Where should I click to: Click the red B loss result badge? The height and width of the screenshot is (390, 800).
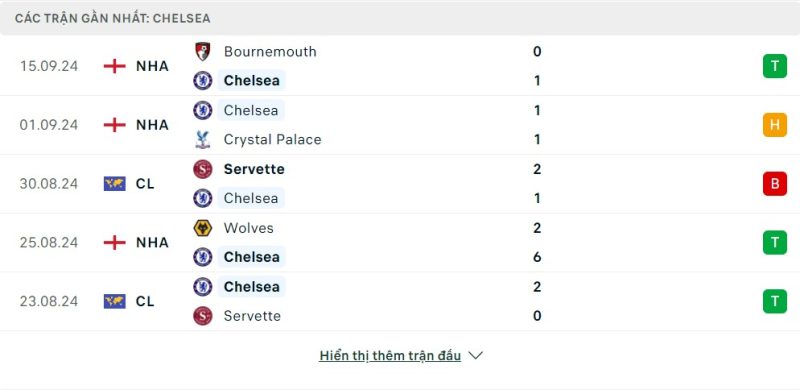click(x=774, y=184)
